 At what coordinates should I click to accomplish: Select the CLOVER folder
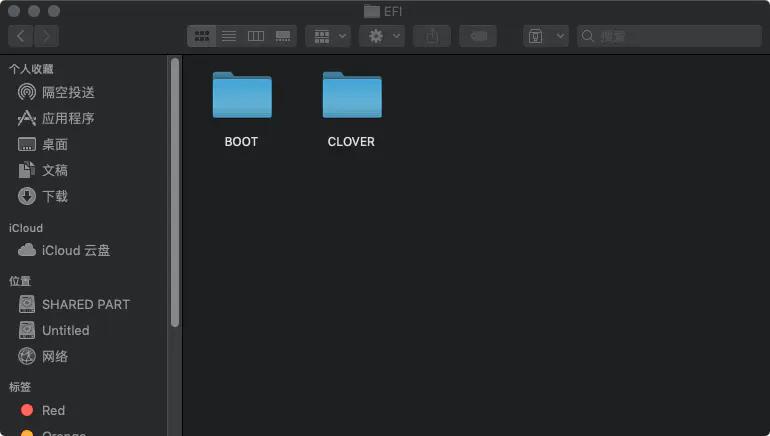point(352,96)
